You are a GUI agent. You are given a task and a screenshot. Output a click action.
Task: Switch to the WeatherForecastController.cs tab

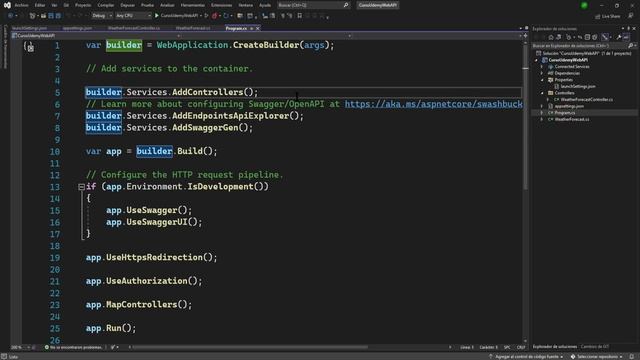tap(134, 28)
